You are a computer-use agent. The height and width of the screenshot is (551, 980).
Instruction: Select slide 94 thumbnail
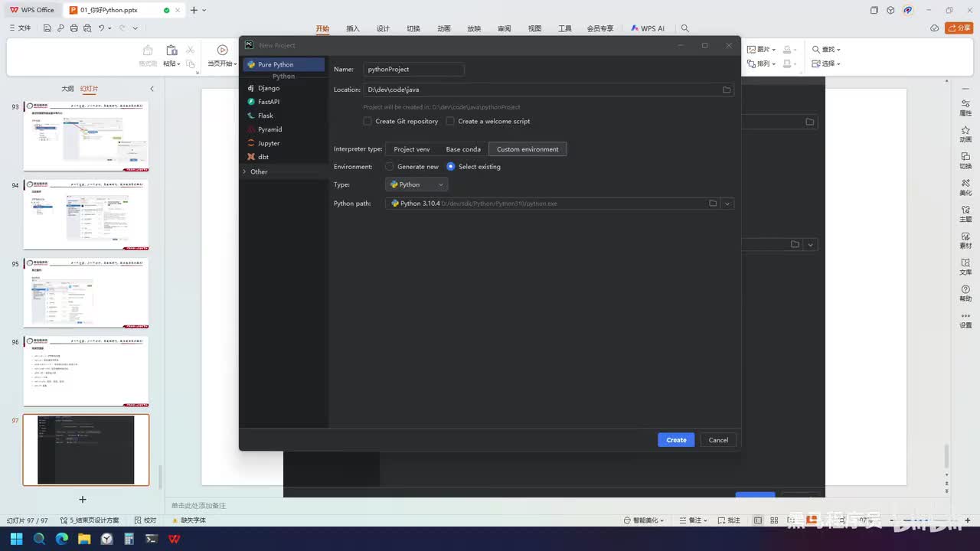(x=86, y=214)
